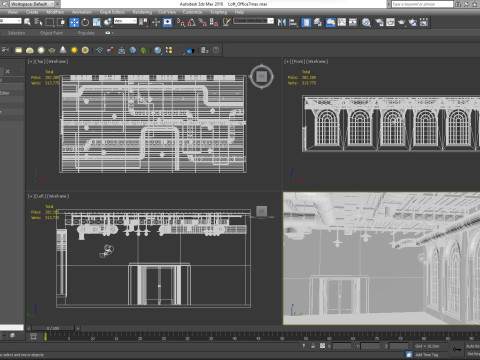The image size is (480, 360).
Task: Open the Rendering menu
Action: (142, 12)
